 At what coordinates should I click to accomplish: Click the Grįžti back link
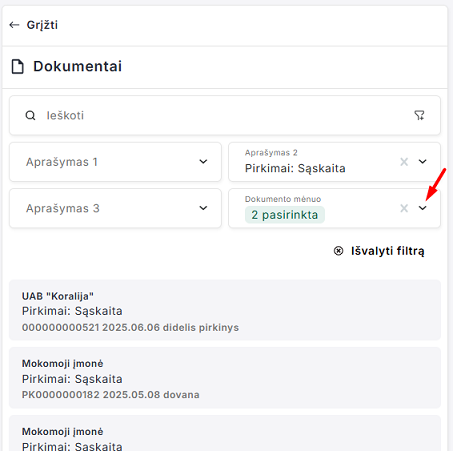pos(33,25)
